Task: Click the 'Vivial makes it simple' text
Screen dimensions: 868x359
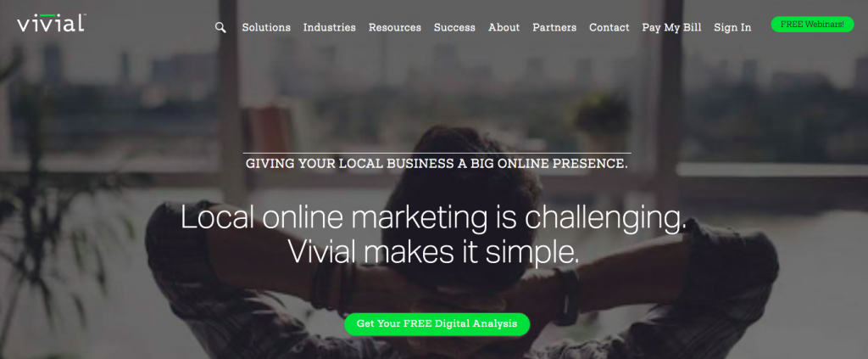Action: click(433, 251)
